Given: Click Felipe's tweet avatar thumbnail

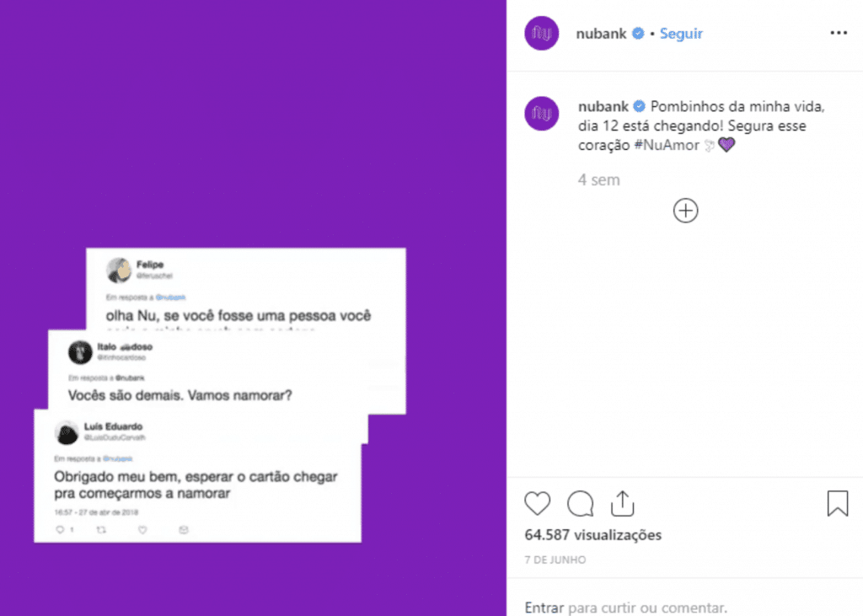Looking at the screenshot, I should [x=118, y=269].
